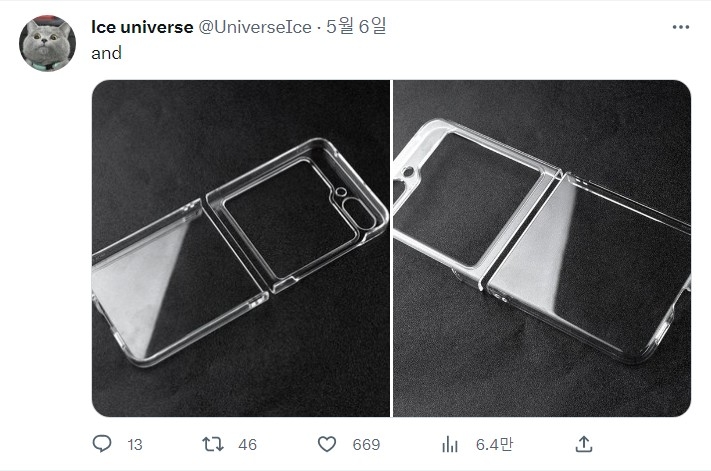Open the right clear case photo
Screen dimensions: 711x471
[x=542, y=248]
